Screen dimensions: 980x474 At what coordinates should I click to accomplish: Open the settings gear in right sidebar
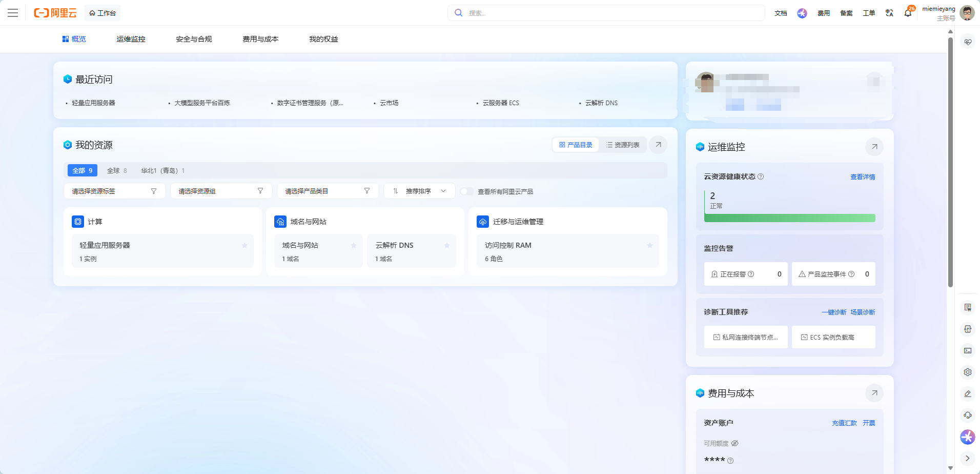click(x=968, y=372)
